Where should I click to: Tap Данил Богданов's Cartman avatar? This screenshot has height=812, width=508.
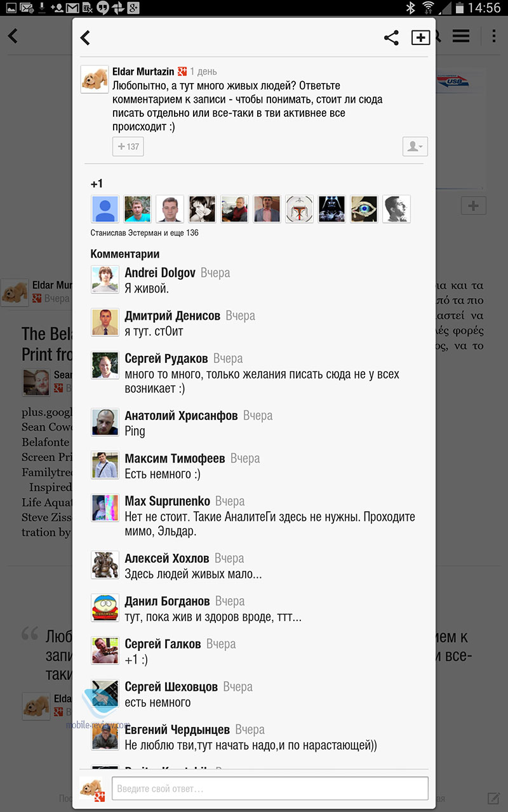(x=105, y=608)
